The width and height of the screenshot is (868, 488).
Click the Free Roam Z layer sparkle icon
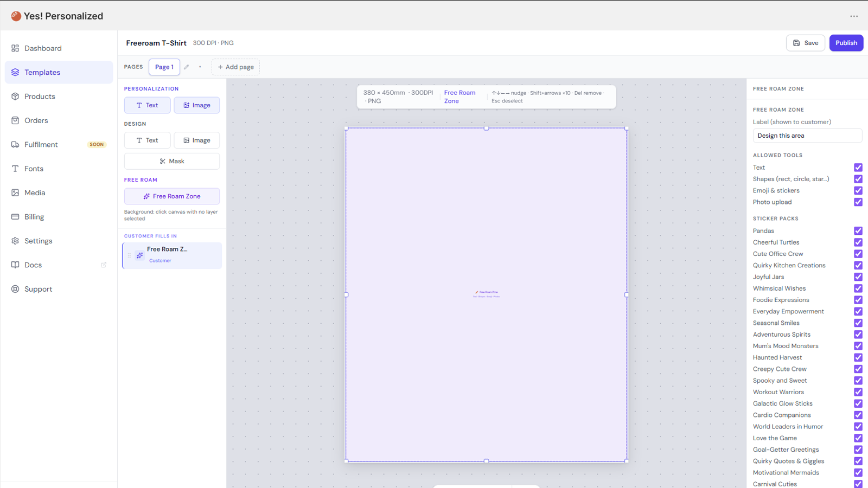click(140, 255)
